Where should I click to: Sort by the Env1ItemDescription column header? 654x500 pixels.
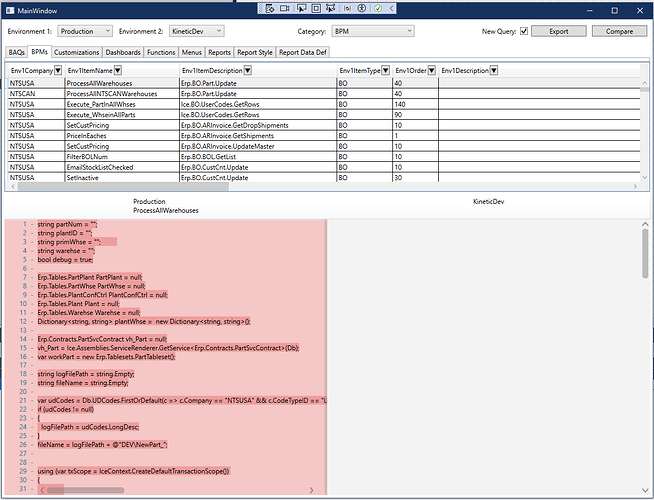point(212,70)
